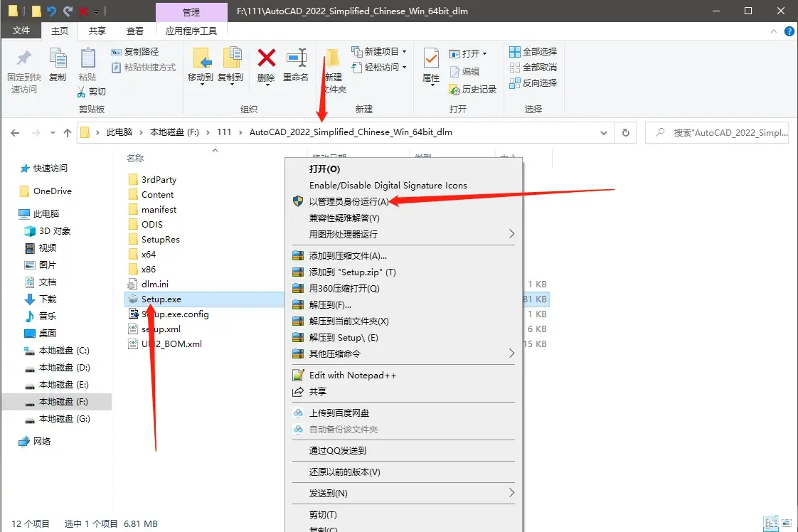Select the dlm.ini file in the file list
Viewport: 798px width, 532px height.
coord(155,284)
